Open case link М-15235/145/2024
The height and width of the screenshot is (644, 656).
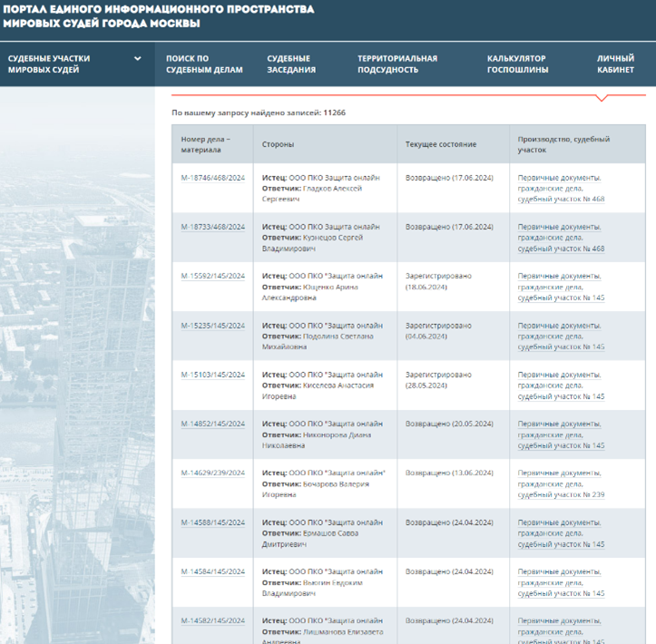coord(213,326)
